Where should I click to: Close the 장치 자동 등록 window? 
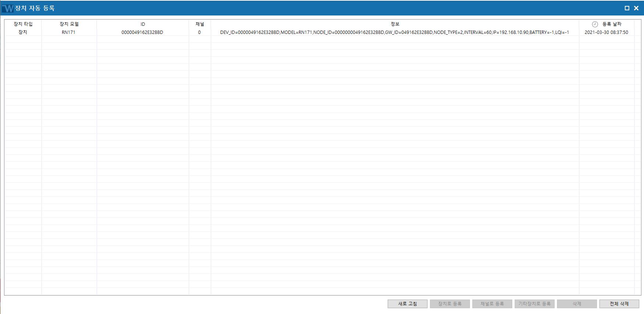tap(636, 8)
